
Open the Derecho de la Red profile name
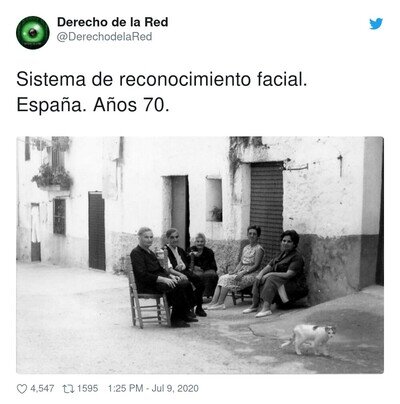click(x=113, y=22)
